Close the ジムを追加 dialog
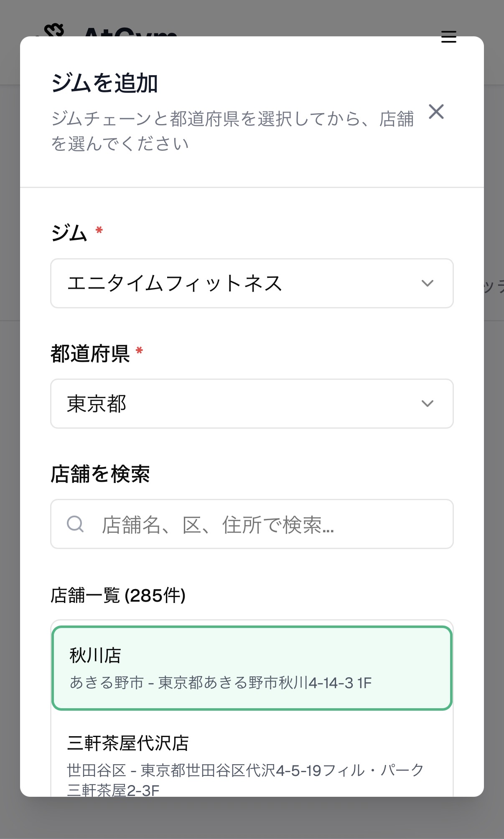The width and height of the screenshot is (504, 839). pos(436,112)
